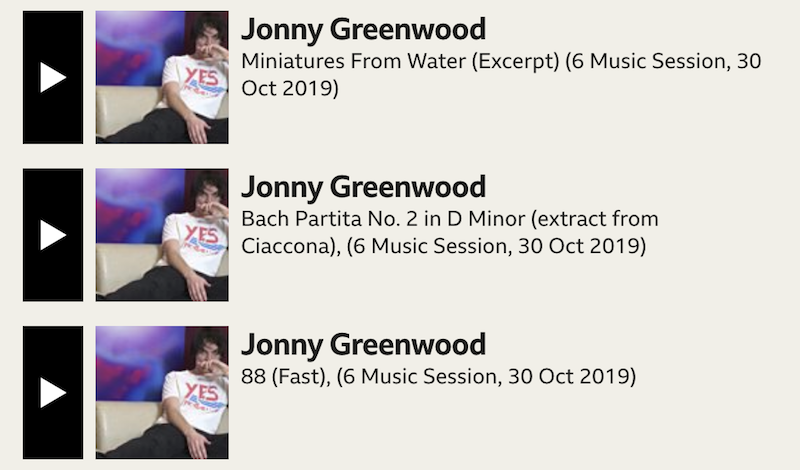This screenshot has height=470, width=800.
Task: Select the 'Miniatures From Water (Excerpt)' title text
Action: coord(400,62)
